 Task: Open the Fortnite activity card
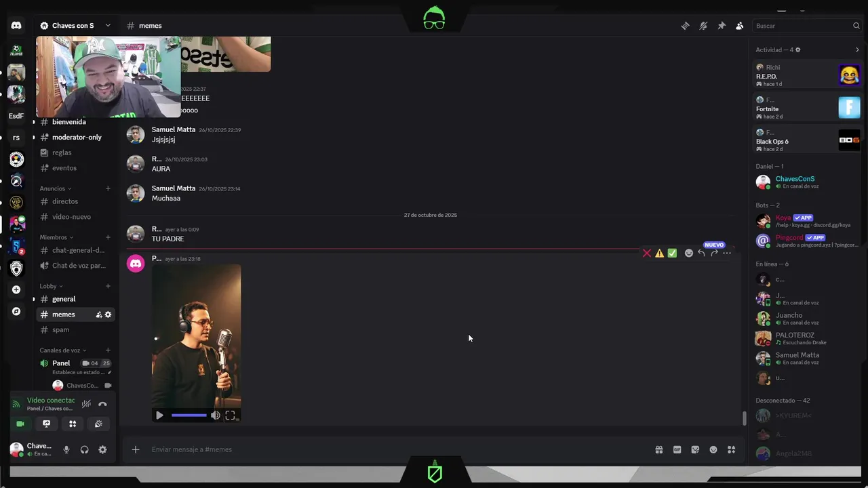pyautogui.click(x=808, y=108)
